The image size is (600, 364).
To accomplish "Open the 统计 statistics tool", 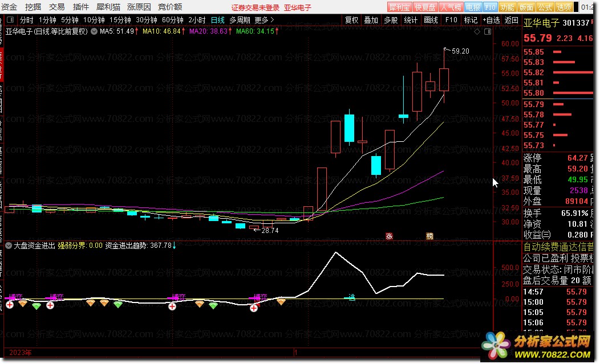I will (x=411, y=20).
